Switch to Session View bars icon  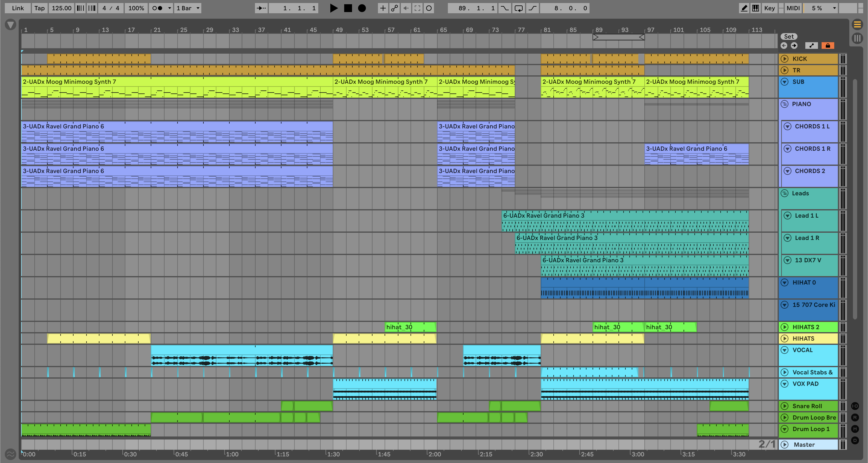[857, 38]
